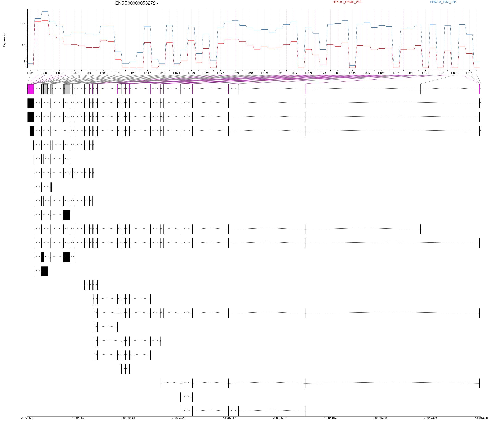504x422 pixels.
Task: Click genomic coordinate 79899483
Action: coord(380,418)
